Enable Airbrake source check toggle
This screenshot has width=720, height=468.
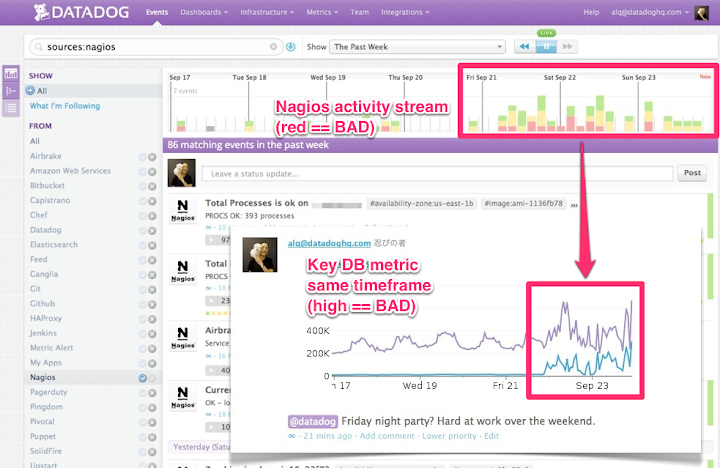[x=143, y=157]
